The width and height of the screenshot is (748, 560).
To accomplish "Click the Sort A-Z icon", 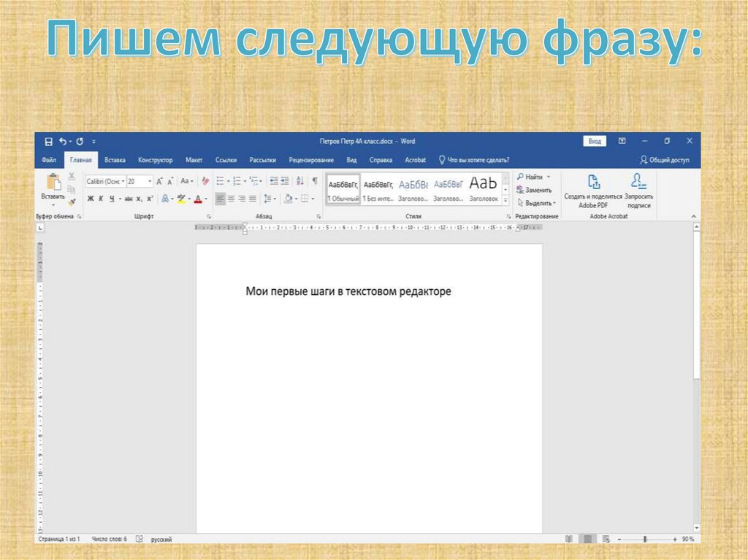I will (x=300, y=181).
